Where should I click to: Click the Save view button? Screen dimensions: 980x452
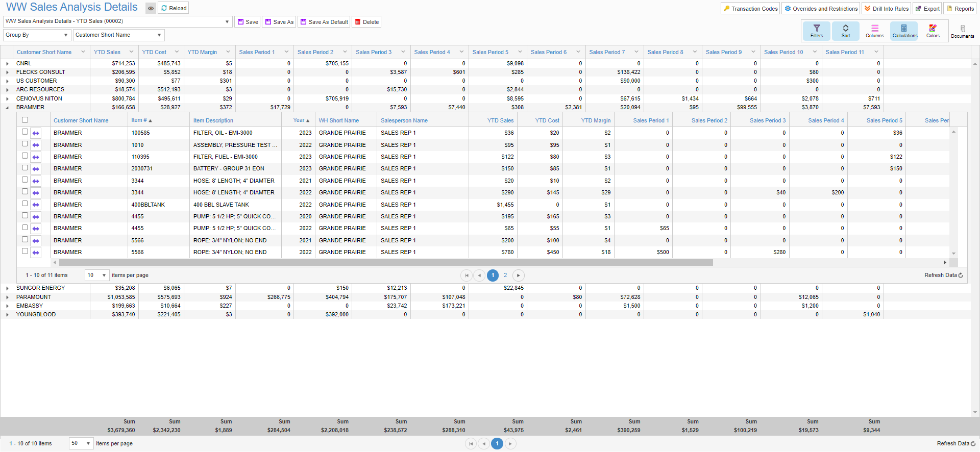(x=248, y=22)
